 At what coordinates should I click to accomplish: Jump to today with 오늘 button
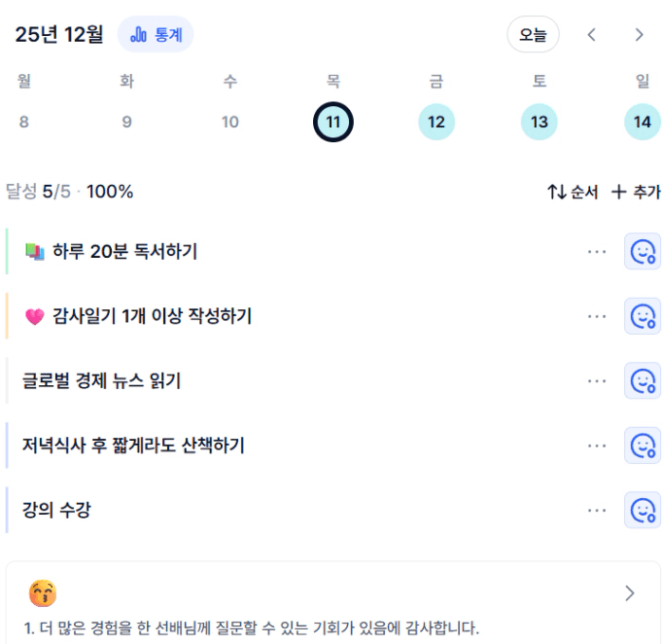click(533, 35)
